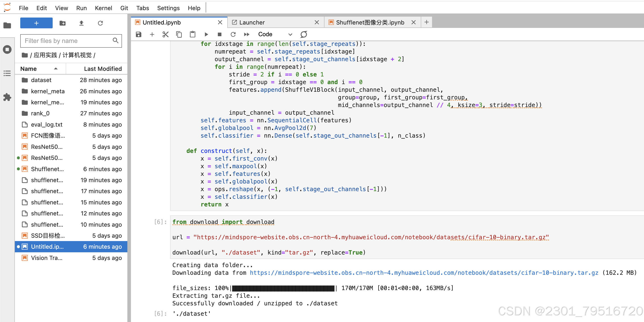Click the blue new launcher plus button
The width and height of the screenshot is (644, 322).
click(x=36, y=23)
